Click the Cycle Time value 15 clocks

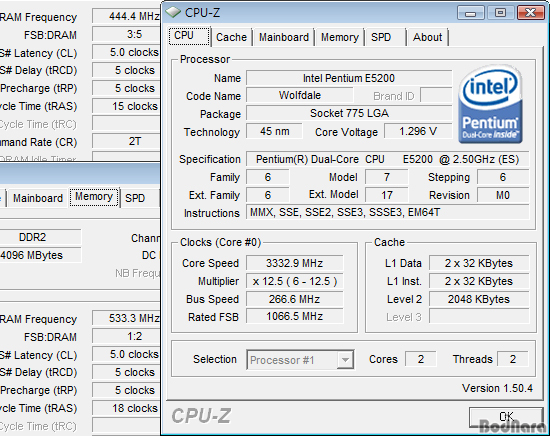[x=126, y=106]
